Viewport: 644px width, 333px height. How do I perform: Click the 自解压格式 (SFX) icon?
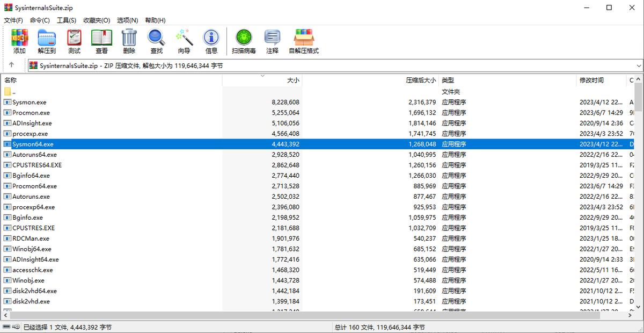tap(303, 40)
